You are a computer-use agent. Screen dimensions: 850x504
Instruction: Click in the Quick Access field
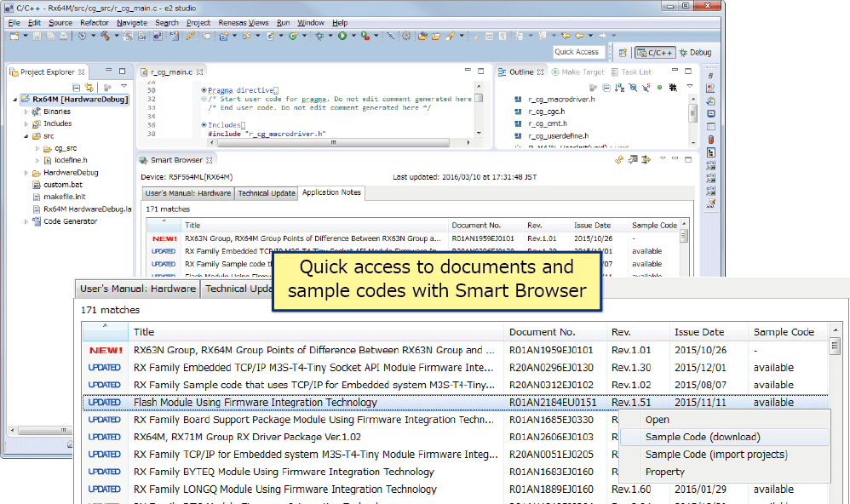[579, 53]
